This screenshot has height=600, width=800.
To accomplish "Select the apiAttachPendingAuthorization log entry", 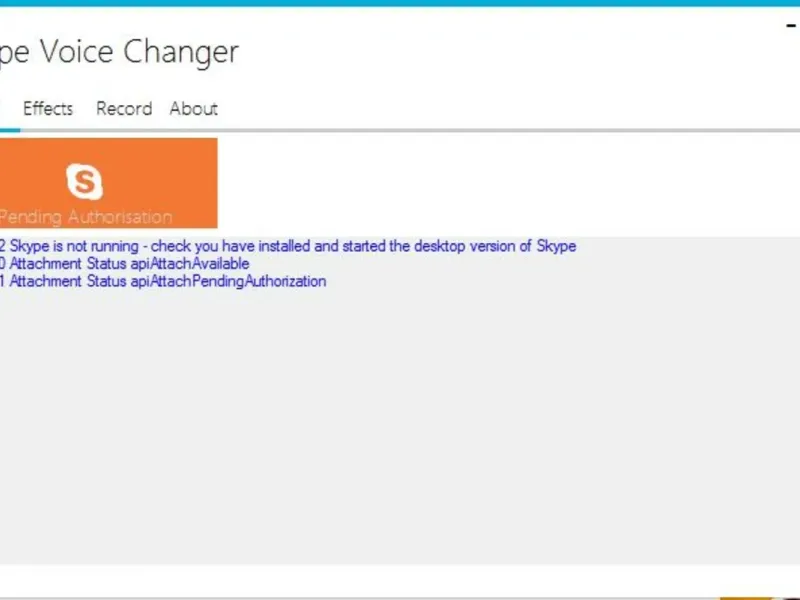I will pos(163,281).
